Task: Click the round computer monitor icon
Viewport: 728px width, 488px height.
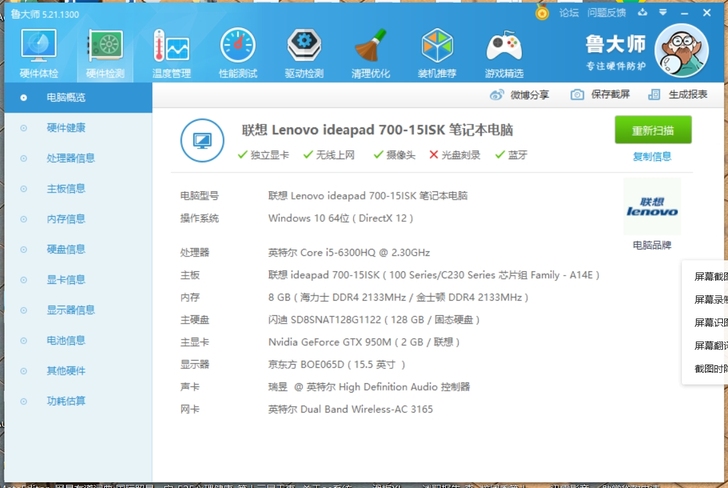Action: [x=202, y=140]
